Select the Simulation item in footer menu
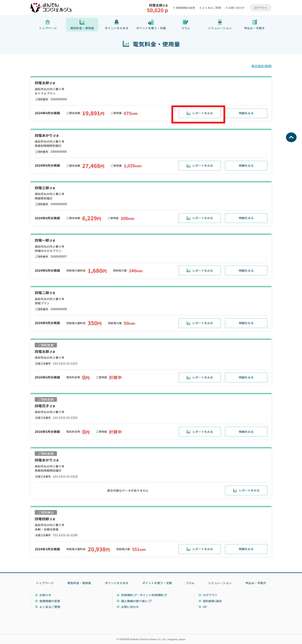This screenshot has height=644, width=302. [220, 583]
